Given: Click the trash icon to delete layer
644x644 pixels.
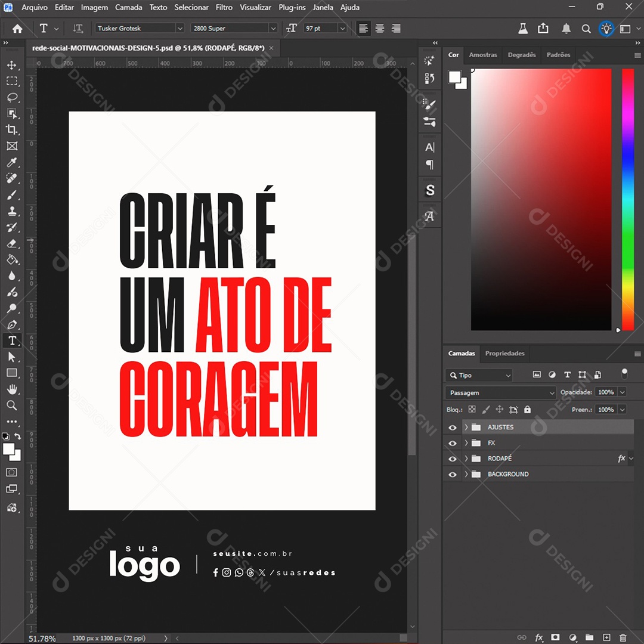Looking at the screenshot, I should (623, 637).
